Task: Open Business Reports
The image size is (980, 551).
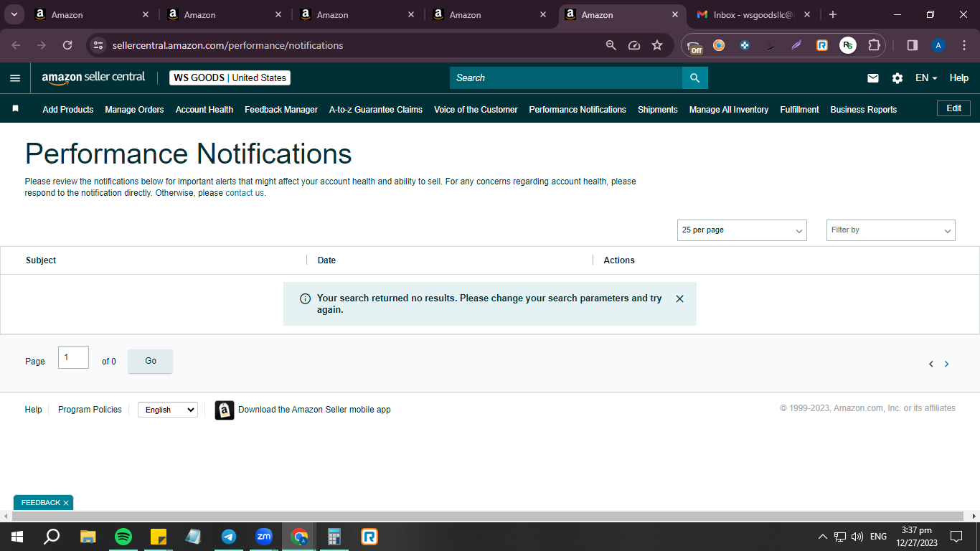Action: click(x=864, y=110)
